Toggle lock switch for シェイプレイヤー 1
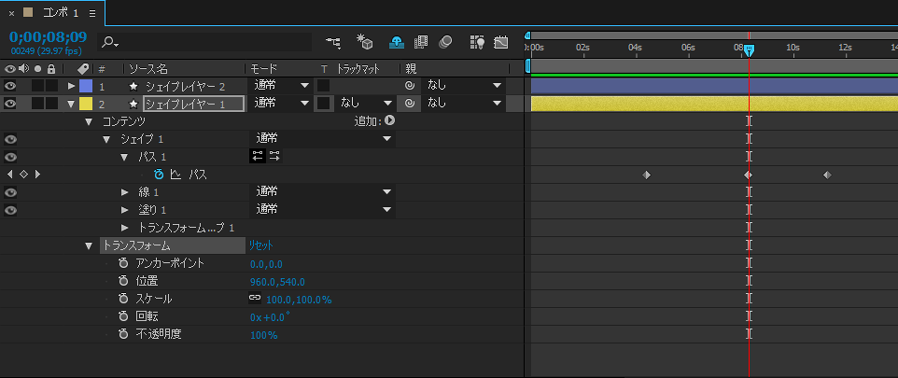 click(x=52, y=104)
